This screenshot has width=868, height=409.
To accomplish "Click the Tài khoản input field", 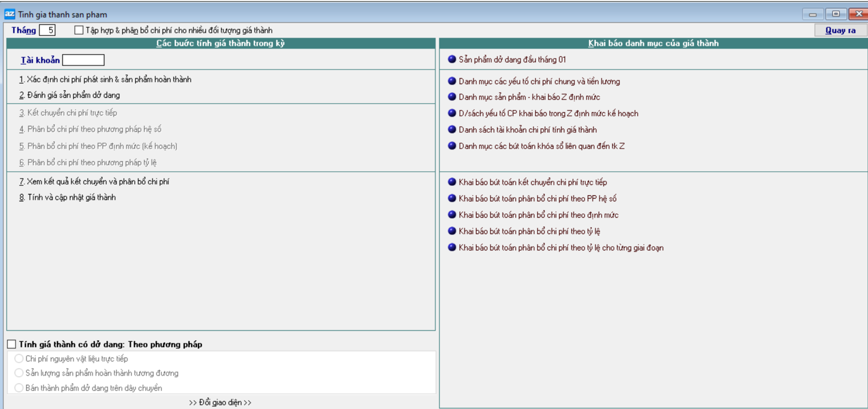I will [83, 60].
